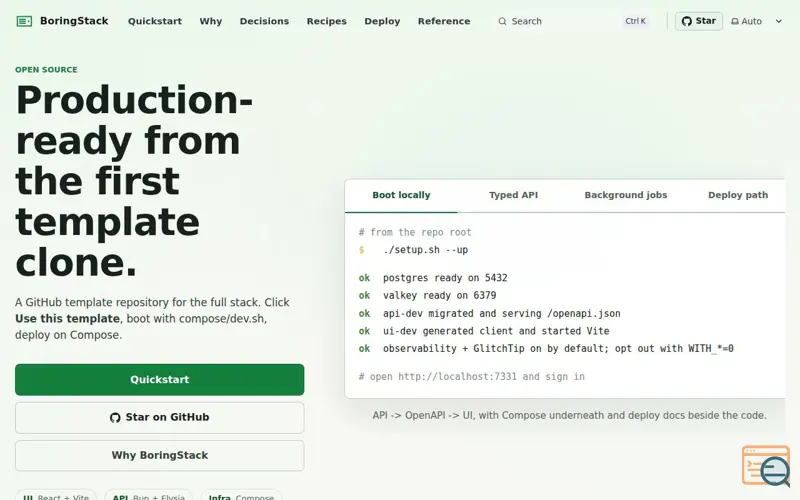This screenshot has height=500, width=800.
Task: Open Reference in the top navigation
Action: pos(444,21)
